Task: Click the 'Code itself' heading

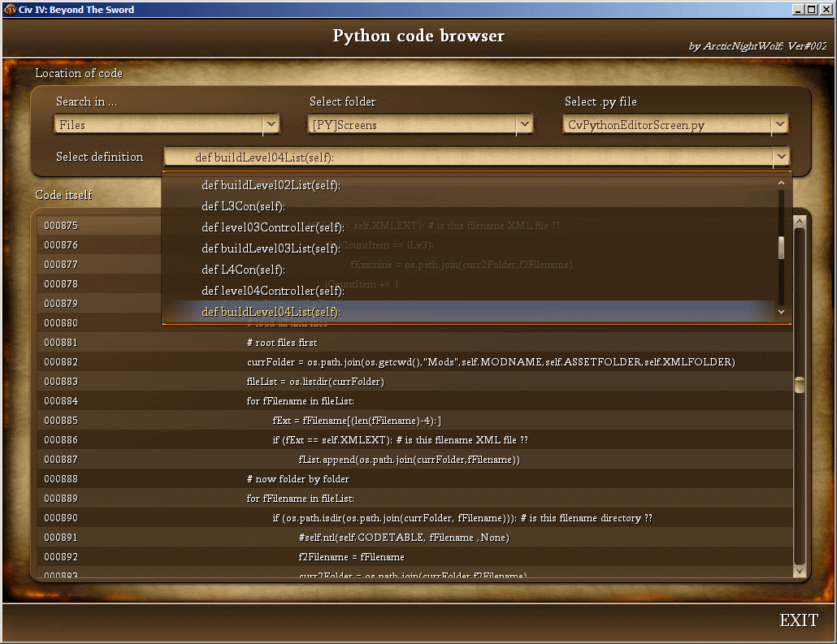Action: pos(63,195)
